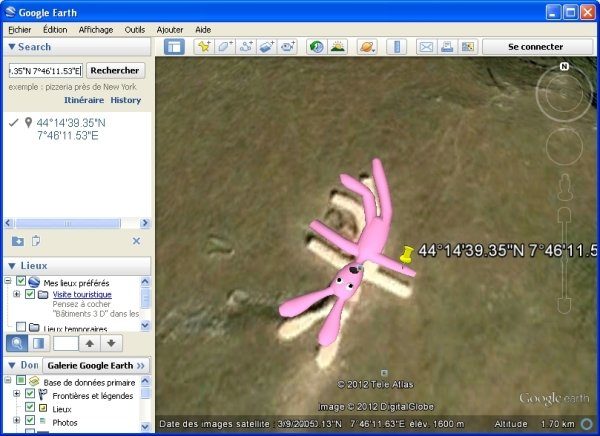
Task: Toggle the Lieux layer checkbox
Action: click(x=30, y=407)
